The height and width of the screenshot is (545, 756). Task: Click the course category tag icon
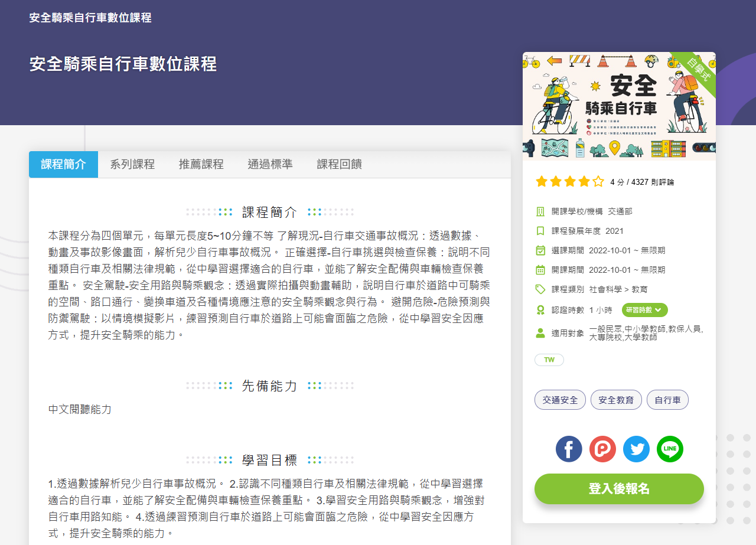click(540, 289)
